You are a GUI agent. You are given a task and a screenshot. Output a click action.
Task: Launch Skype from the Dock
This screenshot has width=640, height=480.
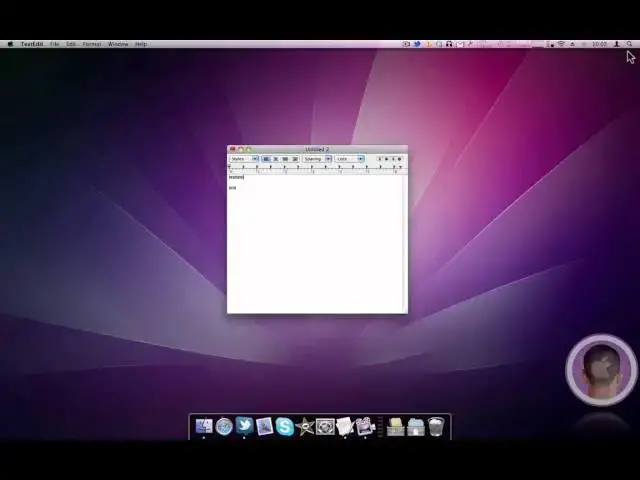pos(284,427)
